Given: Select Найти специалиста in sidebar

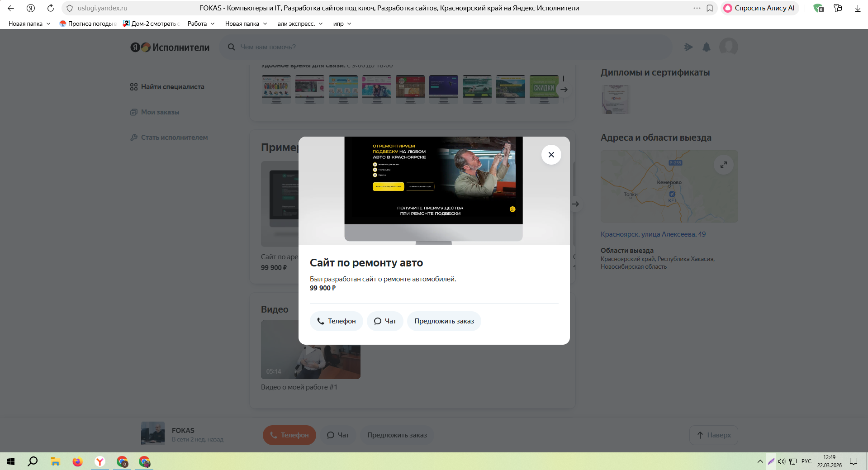Looking at the screenshot, I should pos(167,87).
